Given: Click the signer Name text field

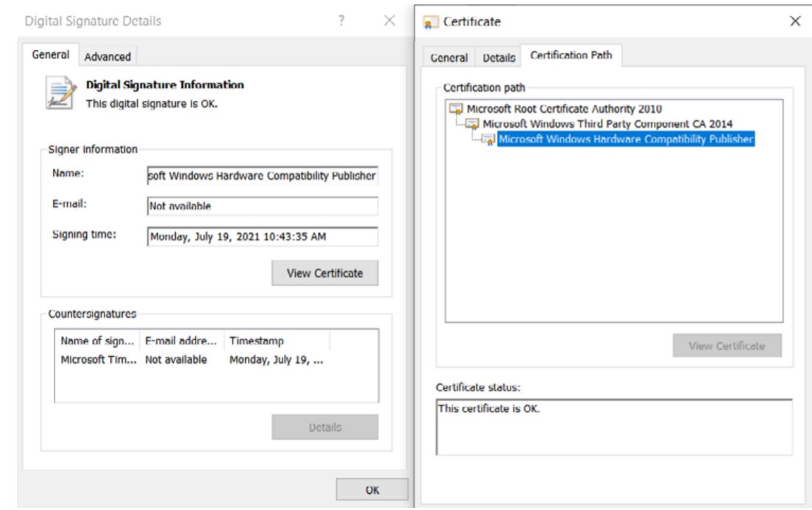Looking at the screenshot, I should [262, 176].
